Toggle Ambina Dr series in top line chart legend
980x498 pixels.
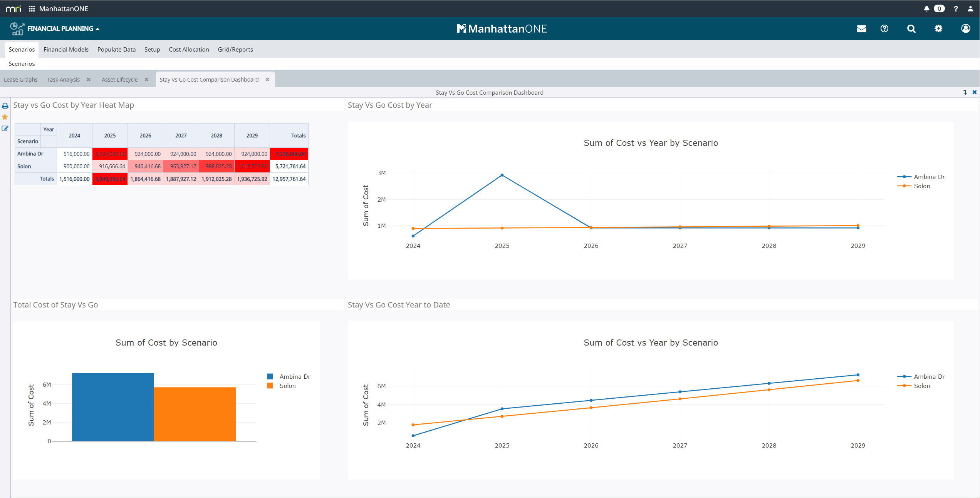tap(929, 177)
